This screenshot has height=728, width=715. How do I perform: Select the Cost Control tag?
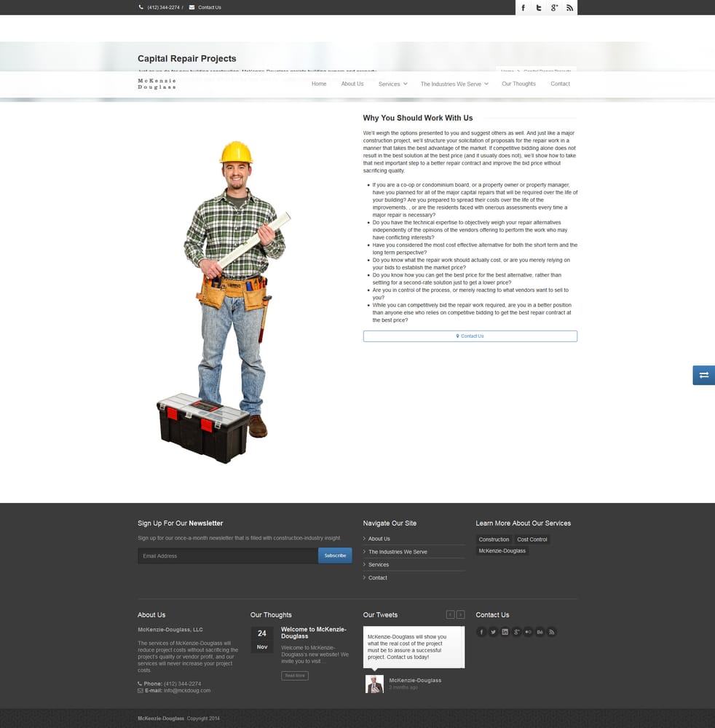coord(532,539)
